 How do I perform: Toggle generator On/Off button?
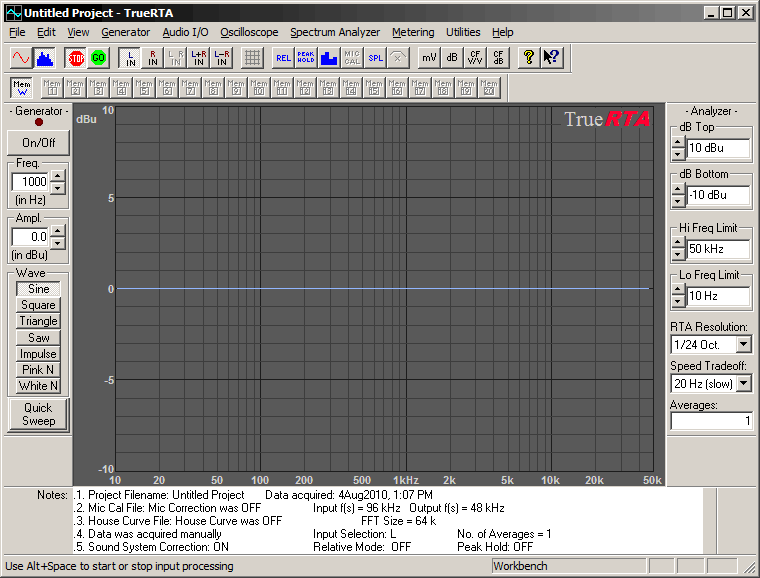click(38, 143)
